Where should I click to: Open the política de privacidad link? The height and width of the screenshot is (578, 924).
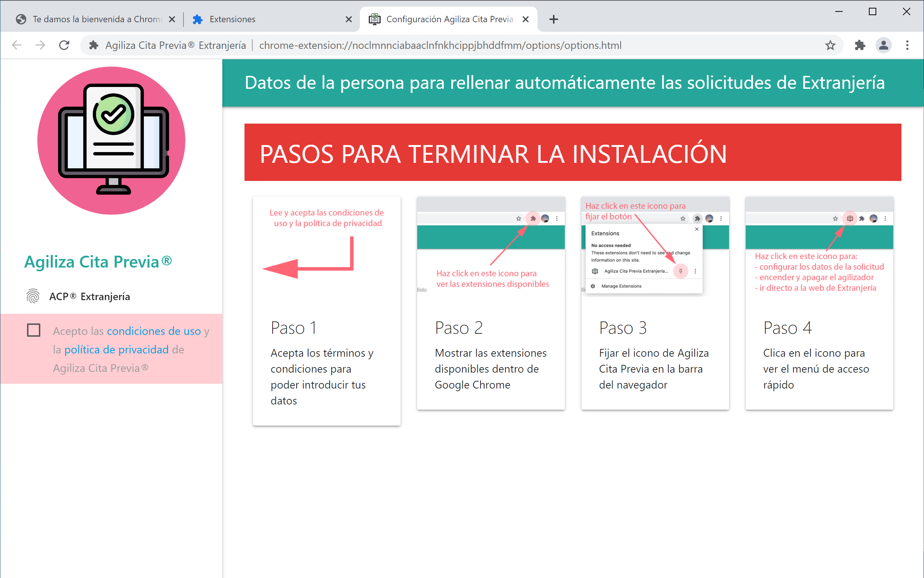116,349
